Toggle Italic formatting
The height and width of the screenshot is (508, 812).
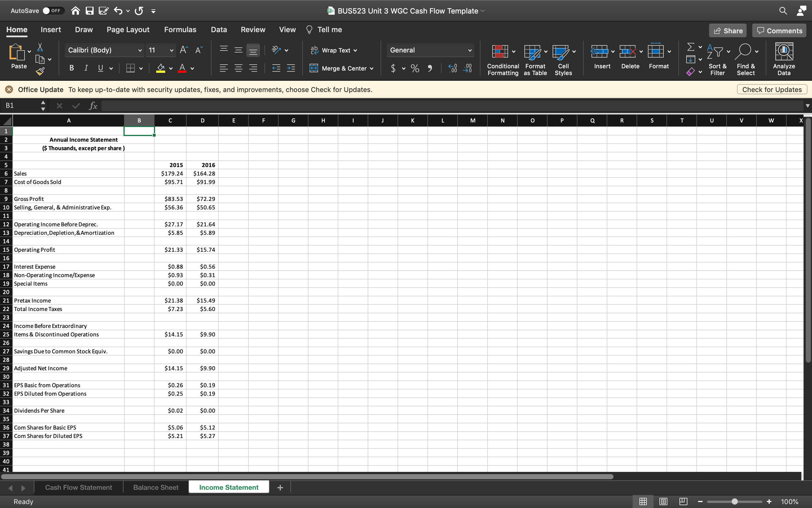86,68
